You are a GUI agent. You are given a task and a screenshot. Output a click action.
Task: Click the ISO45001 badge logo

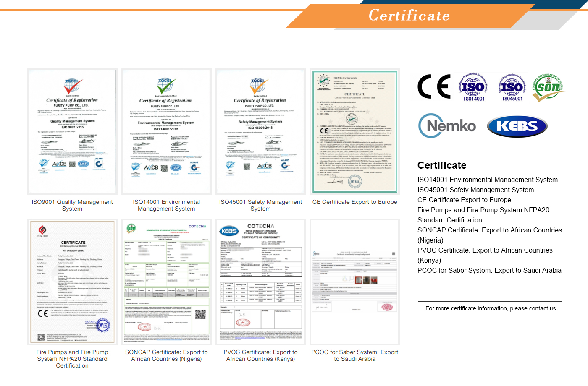coord(512,87)
